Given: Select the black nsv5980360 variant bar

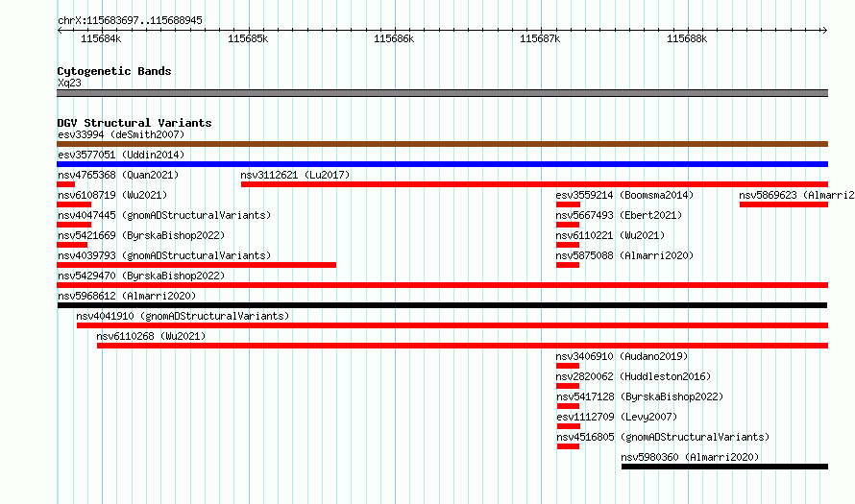Looking at the screenshot, I should (724, 467).
